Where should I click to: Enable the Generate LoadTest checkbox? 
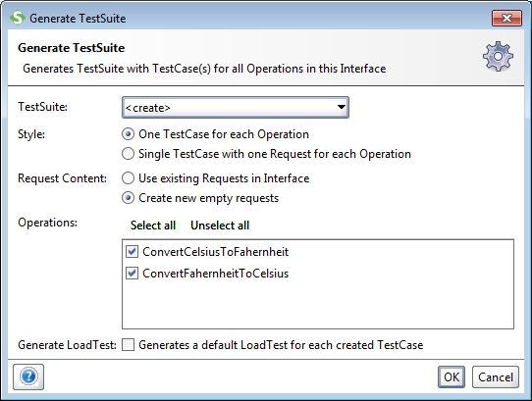pos(128,345)
